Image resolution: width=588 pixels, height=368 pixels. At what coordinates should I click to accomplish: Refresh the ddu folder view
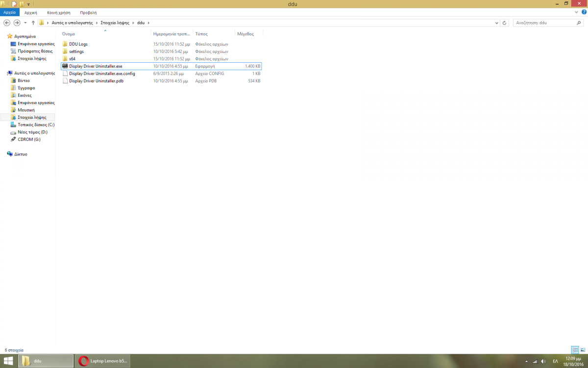click(x=505, y=23)
